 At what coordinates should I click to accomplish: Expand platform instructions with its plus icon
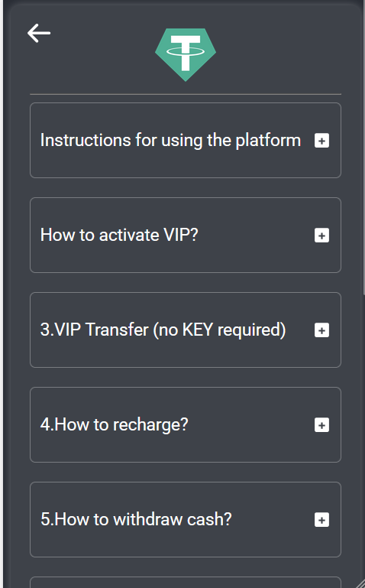click(321, 141)
